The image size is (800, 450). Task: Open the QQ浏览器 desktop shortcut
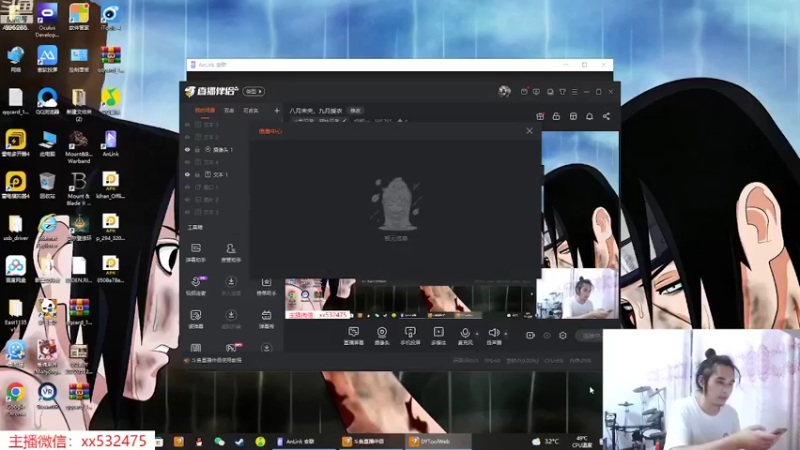(47, 101)
